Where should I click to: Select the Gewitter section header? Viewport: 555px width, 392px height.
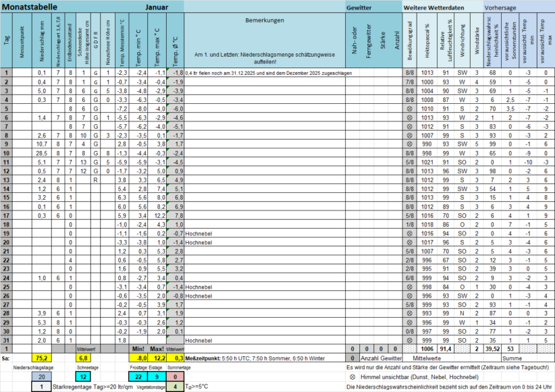359,6
